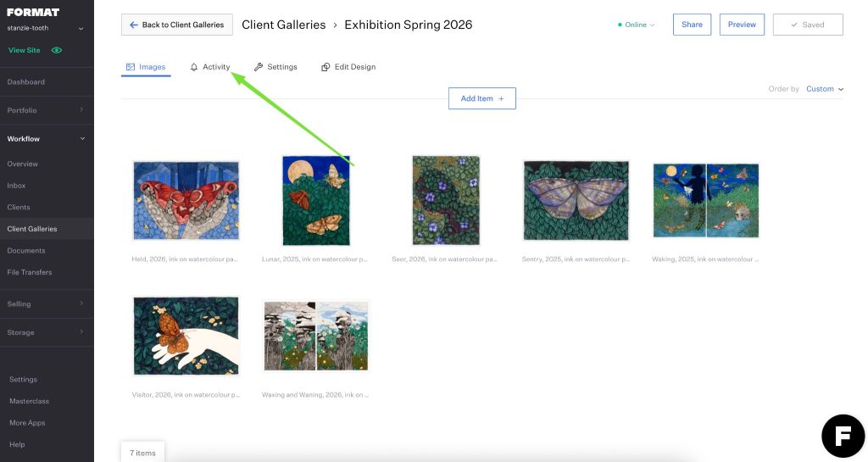This screenshot has width=868, height=462.
Task: Expand the Storage sidebar section
Action: [x=47, y=332]
